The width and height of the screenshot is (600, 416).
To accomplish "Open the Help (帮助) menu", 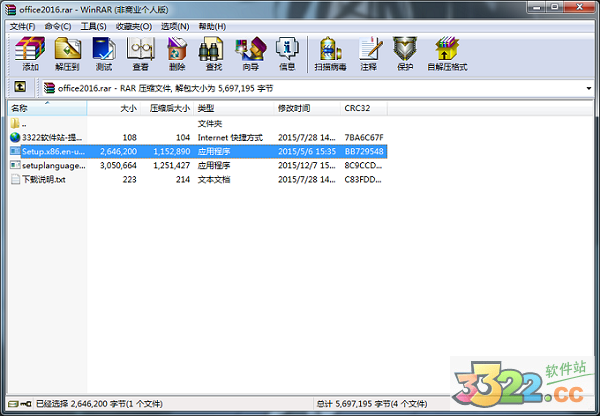I will [212, 26].
